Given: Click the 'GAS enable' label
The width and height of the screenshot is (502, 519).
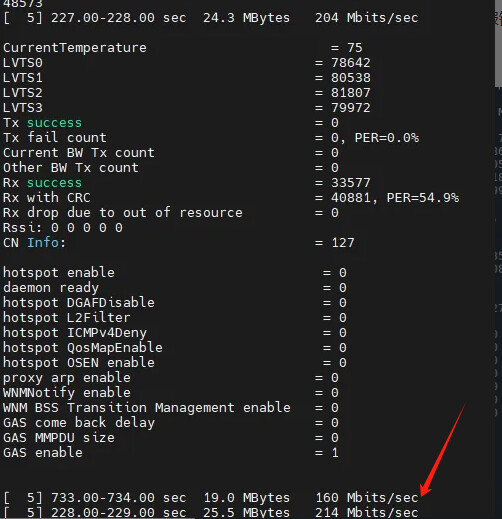Looking at the screenshot, I should 43,453.
